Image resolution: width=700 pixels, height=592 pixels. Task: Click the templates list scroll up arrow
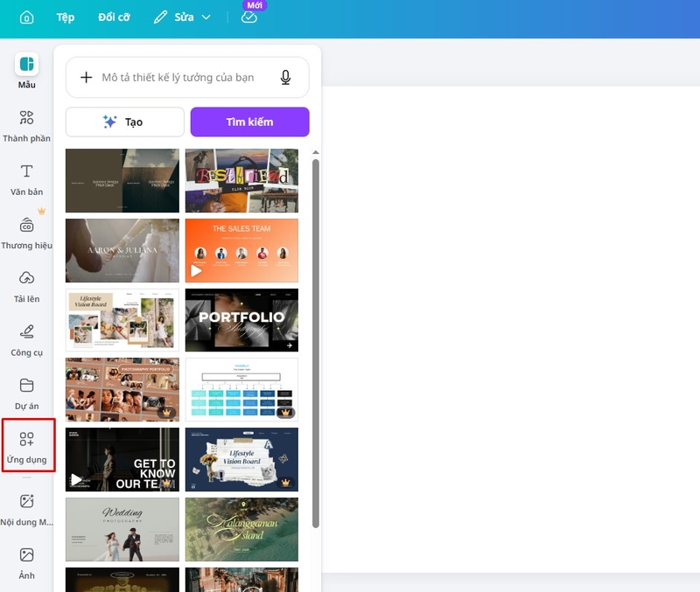[x=316, y=152]
